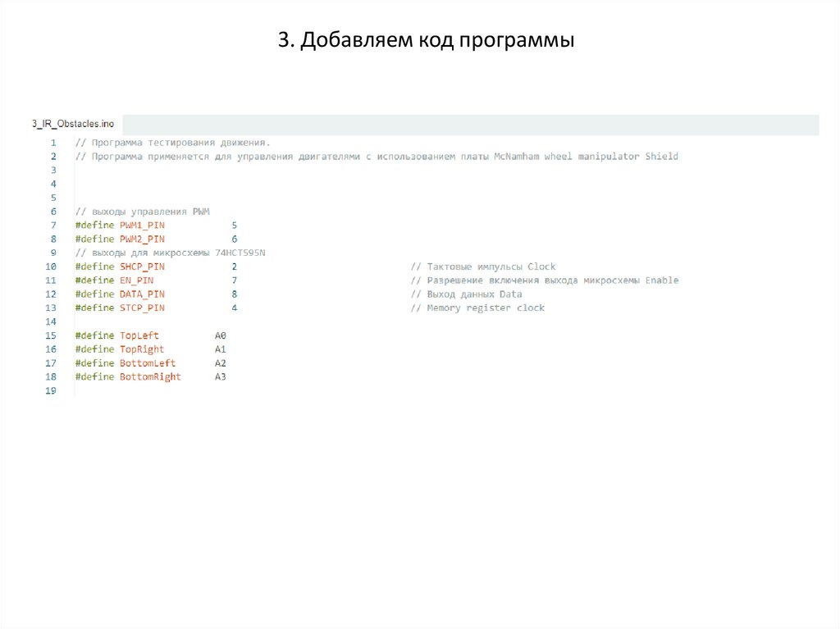This screenshot has height=629, width=840.
Task: Click the BottomRight macro name
Action: [x=150, y=376]
